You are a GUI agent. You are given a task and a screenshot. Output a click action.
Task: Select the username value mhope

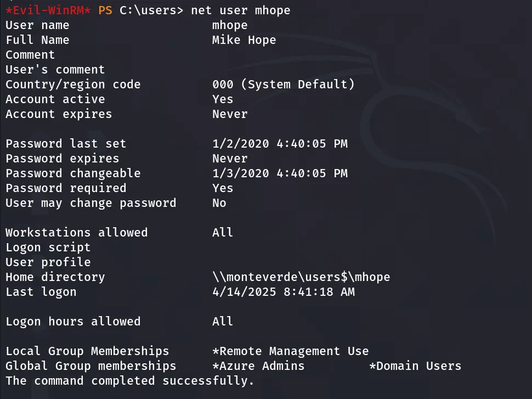(230, 25)
